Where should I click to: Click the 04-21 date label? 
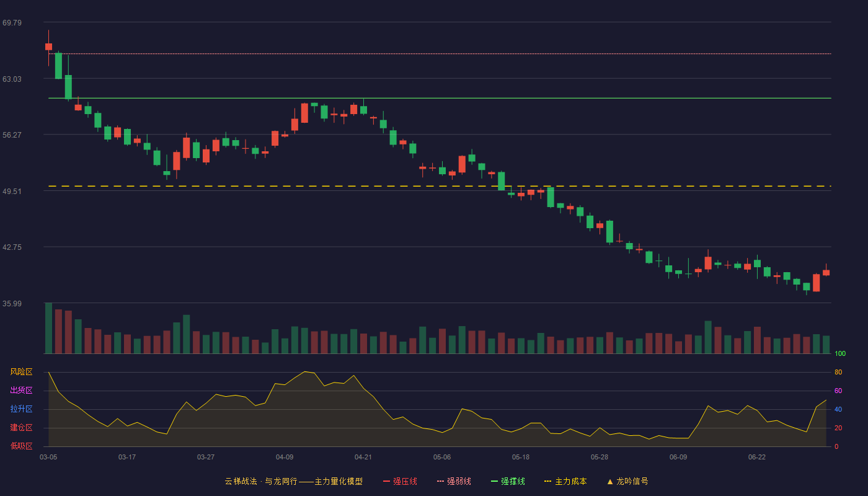(363, 457)
